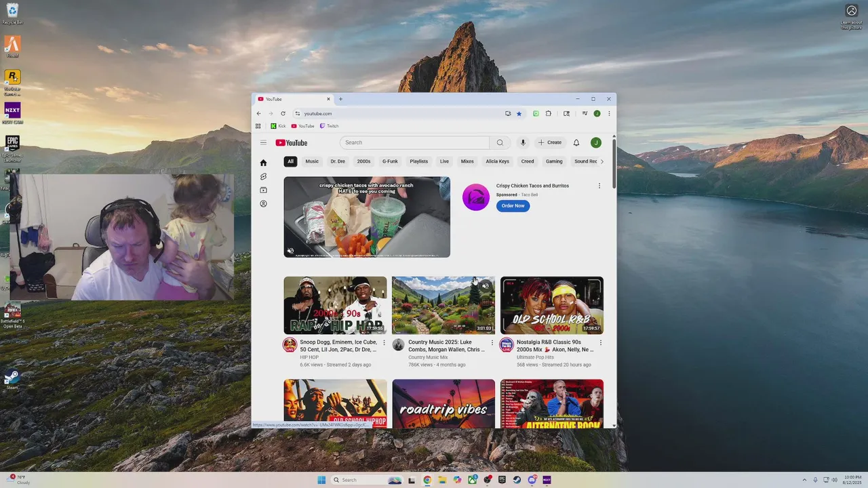
Task: Open Epic Games Launcher from the taskbar
Action: (x=502, y=480)
